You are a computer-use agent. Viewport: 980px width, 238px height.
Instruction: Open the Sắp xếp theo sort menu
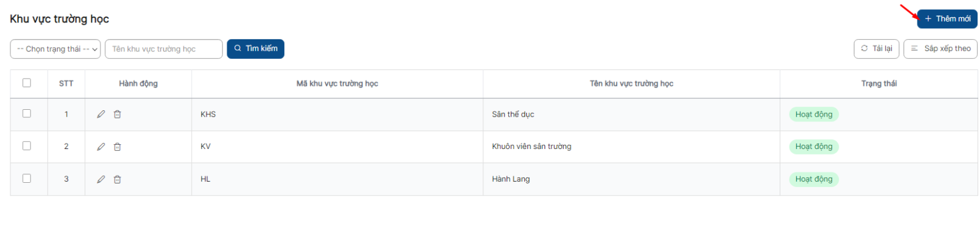(940, 48)
